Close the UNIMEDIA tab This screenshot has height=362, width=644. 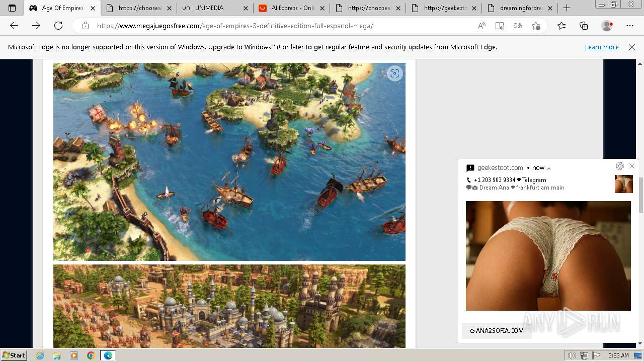[245, 8]
